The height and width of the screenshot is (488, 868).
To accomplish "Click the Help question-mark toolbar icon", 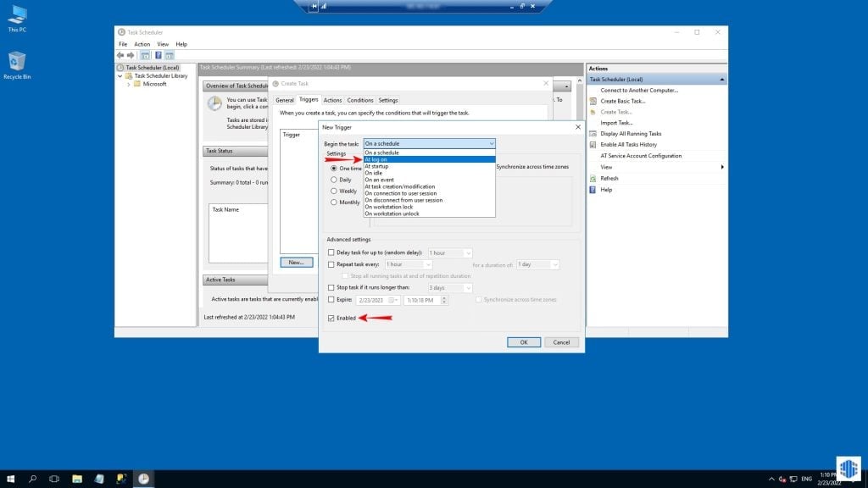I will click(159, 55).
